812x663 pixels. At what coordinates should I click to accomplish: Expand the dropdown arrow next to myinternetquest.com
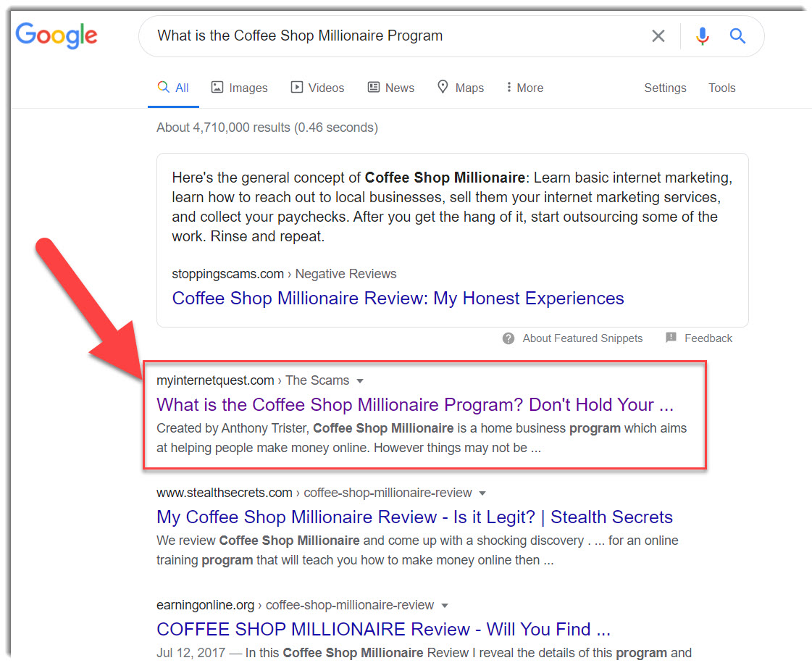(x=360, y=380)
